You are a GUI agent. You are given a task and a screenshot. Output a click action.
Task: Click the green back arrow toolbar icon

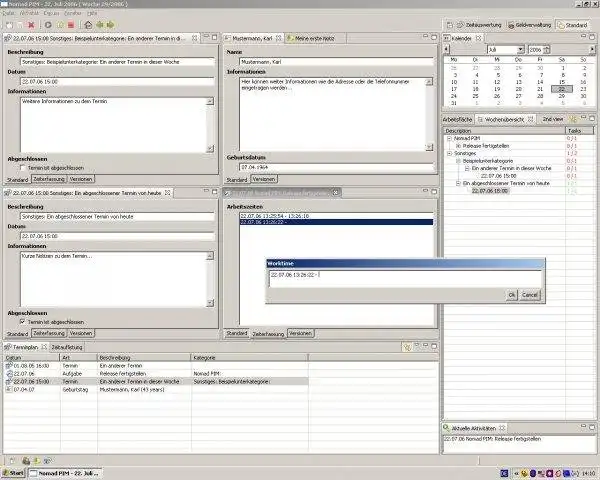100,25
